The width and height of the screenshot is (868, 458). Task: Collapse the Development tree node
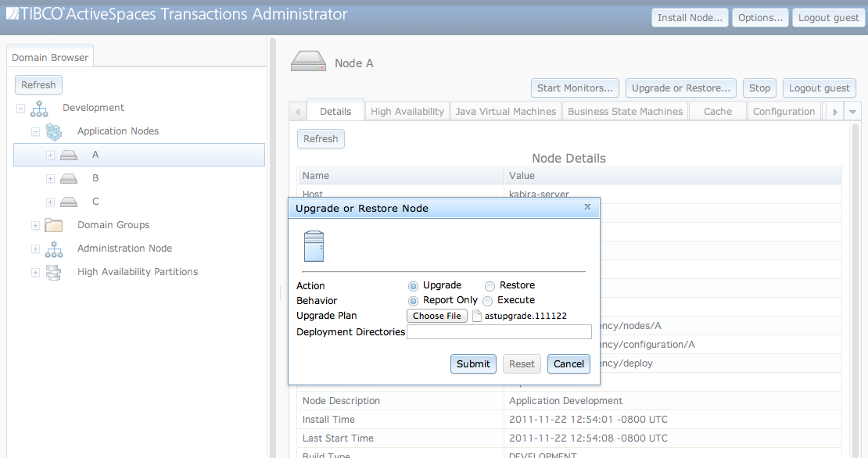[x=20, y=109]
